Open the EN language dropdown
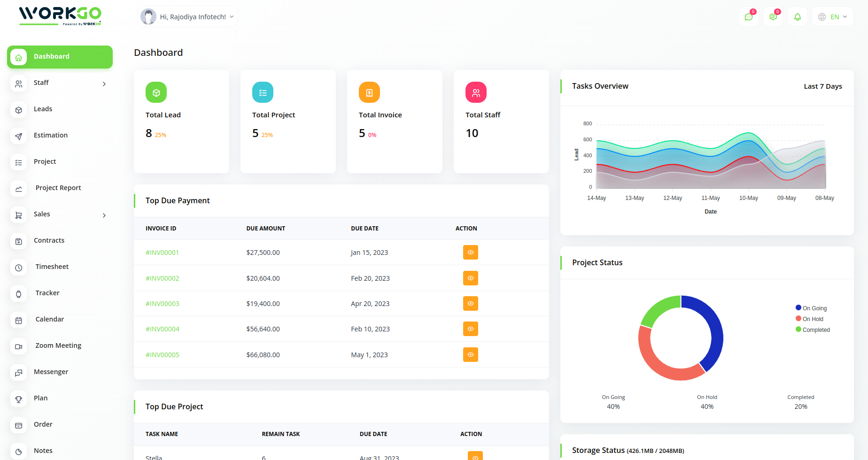Viewport: 868px width, 460px height. [x=833, y=17]
